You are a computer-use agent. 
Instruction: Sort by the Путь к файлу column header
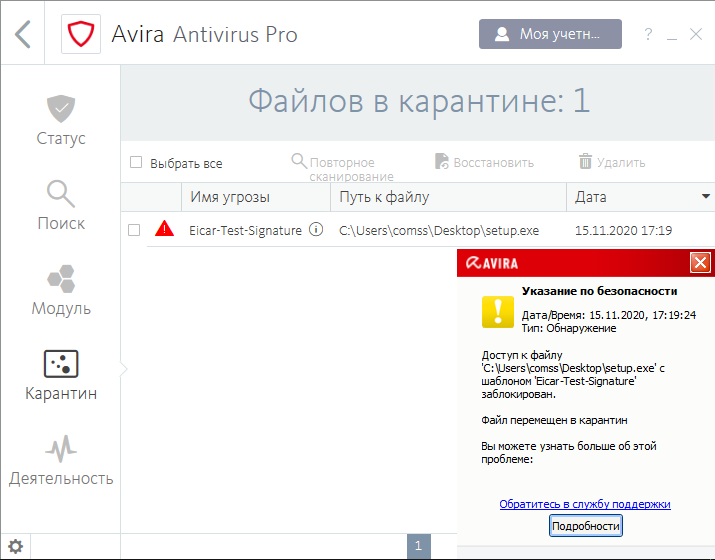[448, 197]
